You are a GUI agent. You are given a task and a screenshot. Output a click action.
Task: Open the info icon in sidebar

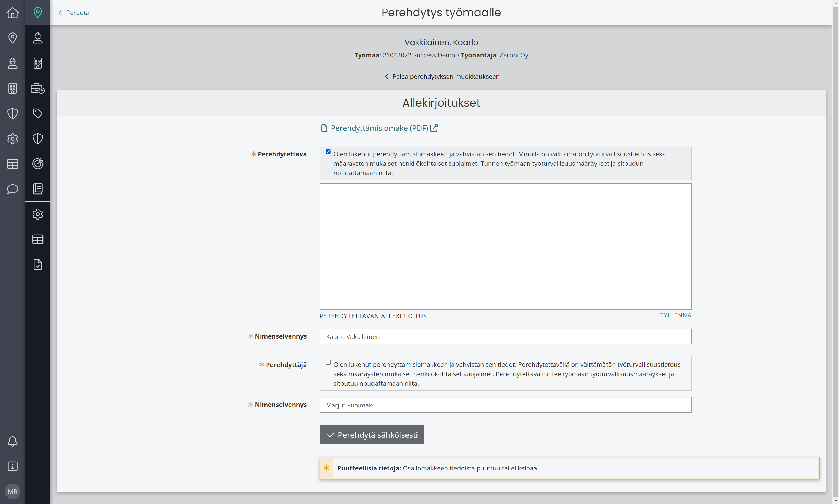pyautogui.click(x=13, y=466)
